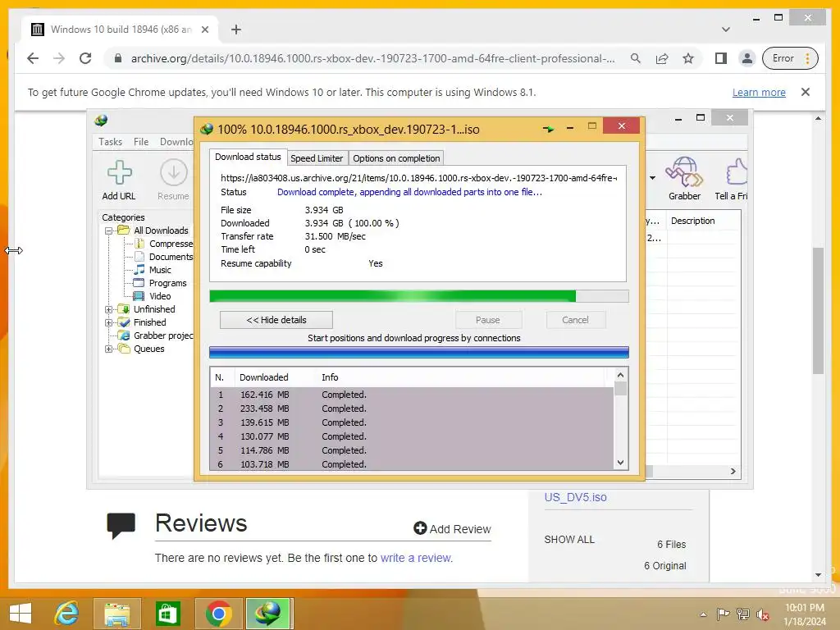Open the US_DV5.iso file link

click(575, 497)
